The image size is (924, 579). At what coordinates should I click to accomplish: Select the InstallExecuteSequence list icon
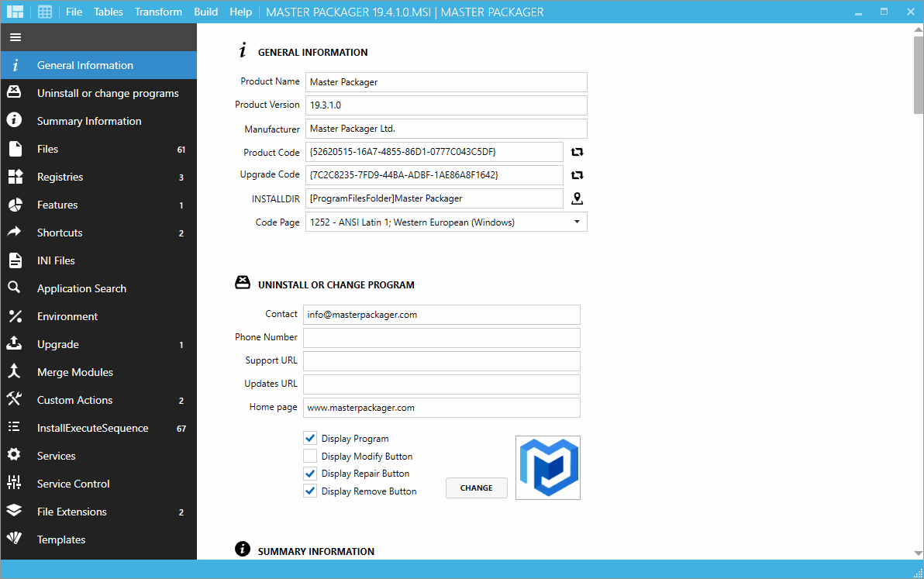click(14, 427)
